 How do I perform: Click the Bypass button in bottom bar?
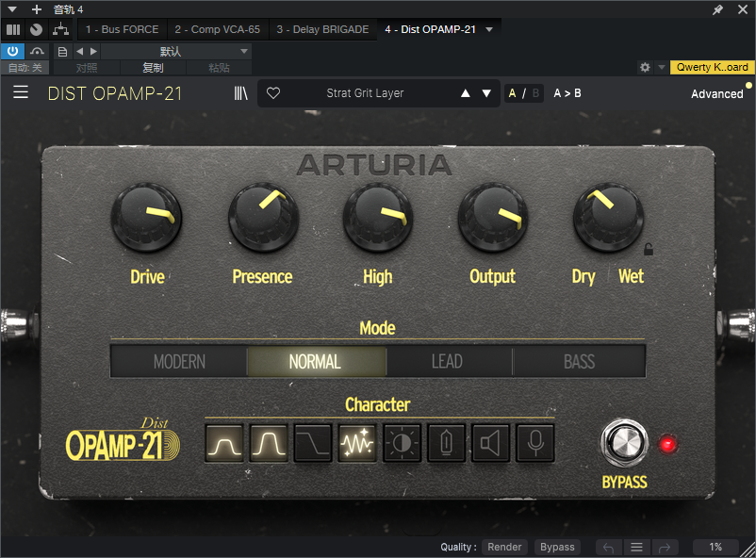(557, 547)
